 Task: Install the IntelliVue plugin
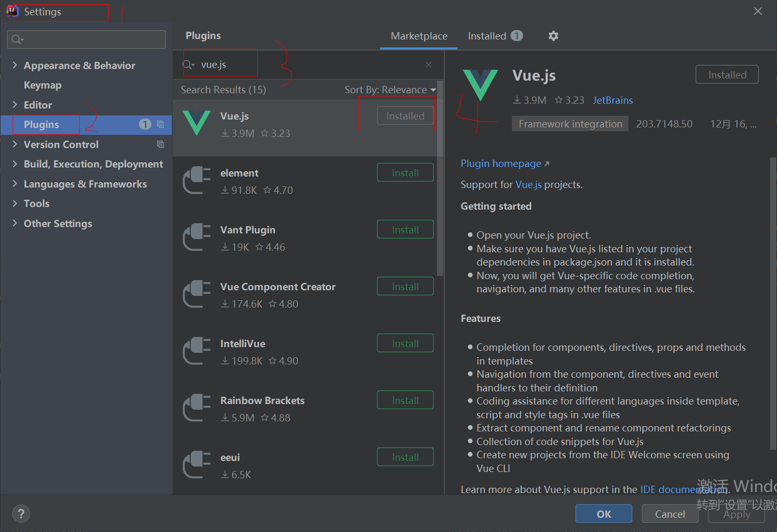405,343
